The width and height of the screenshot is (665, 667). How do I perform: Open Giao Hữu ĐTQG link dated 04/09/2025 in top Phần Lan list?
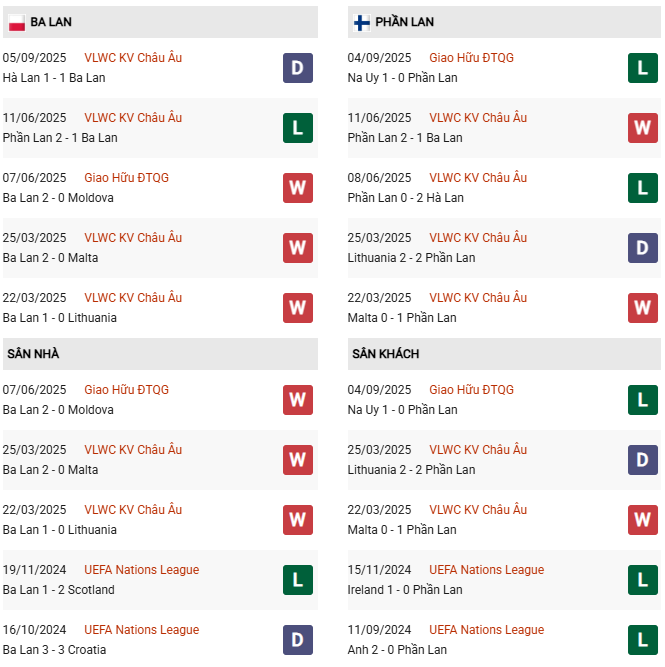471,57
